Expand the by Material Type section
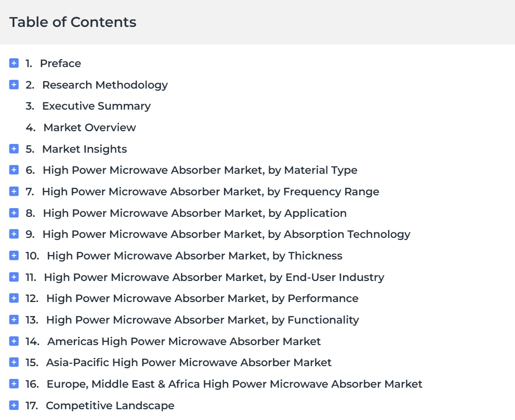 (x=14, y=170)
